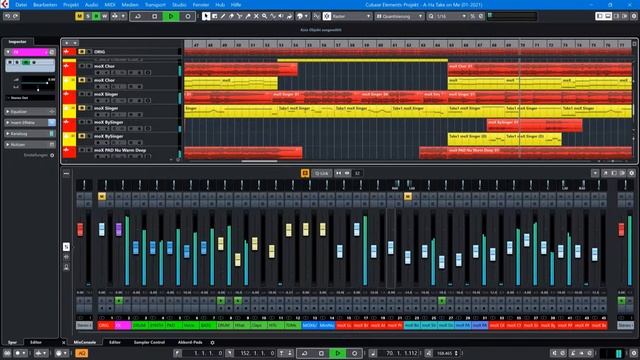640x360 pixels.
Task: Show or hide the lower zone
Action: [x=608, y=16]
